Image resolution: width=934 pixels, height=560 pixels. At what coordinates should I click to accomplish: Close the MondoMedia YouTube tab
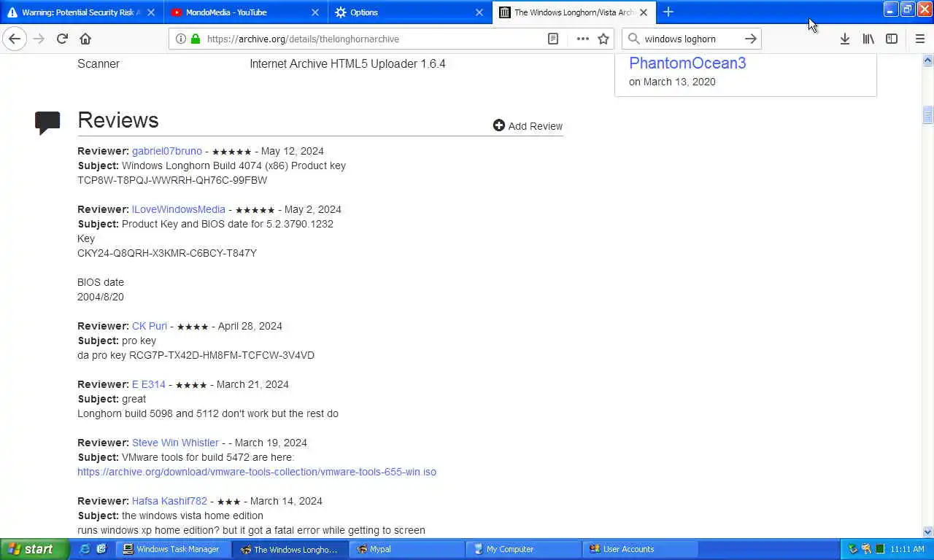pyautogui.click(x=315, y=12)
